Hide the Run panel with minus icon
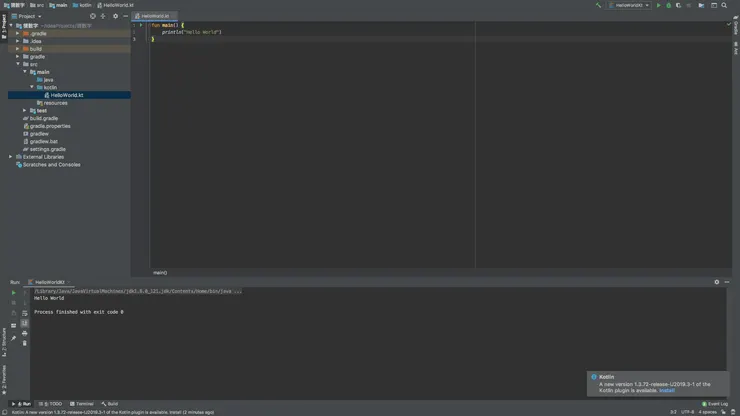740x416 pixels. [x=727, y=282]
